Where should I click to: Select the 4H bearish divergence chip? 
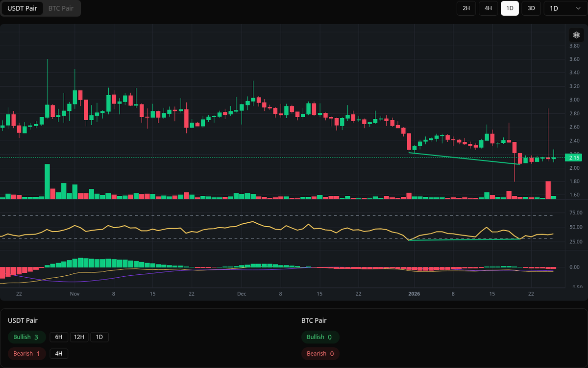click(59, 354)
